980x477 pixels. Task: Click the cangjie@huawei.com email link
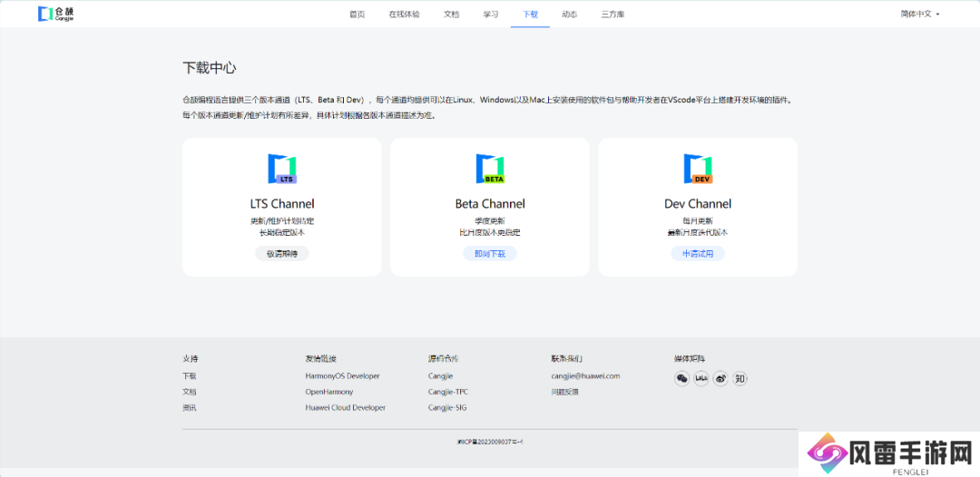click(x=585, y=375)
